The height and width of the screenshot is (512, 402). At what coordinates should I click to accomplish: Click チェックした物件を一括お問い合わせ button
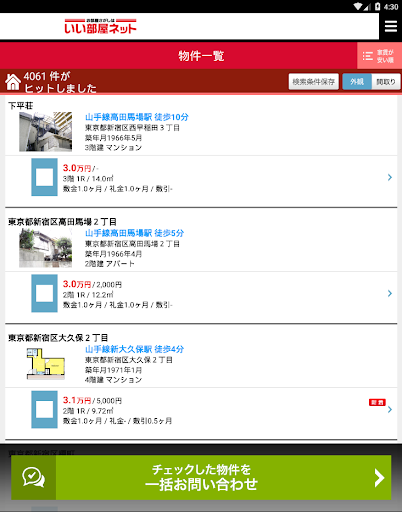tap(201, 478)
